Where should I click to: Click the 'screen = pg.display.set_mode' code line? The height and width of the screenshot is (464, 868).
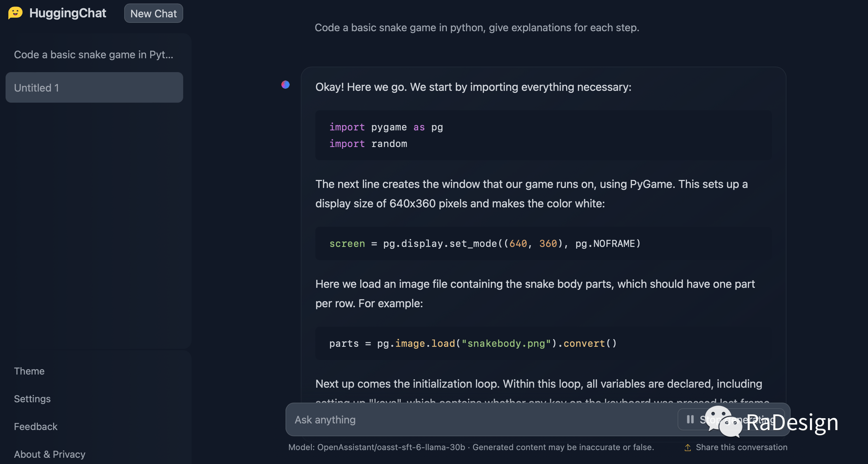point(485,244)
